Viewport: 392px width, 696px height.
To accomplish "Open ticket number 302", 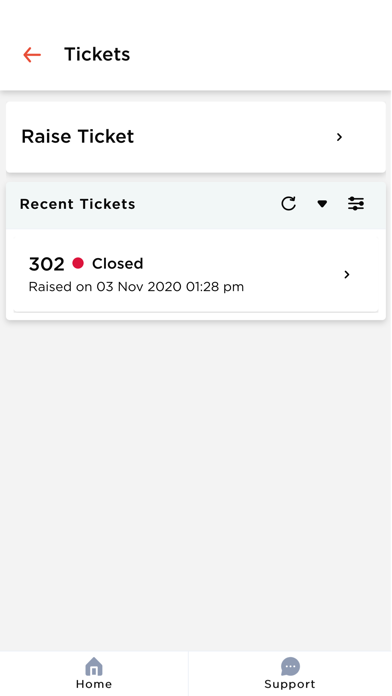I will (196, 274).
